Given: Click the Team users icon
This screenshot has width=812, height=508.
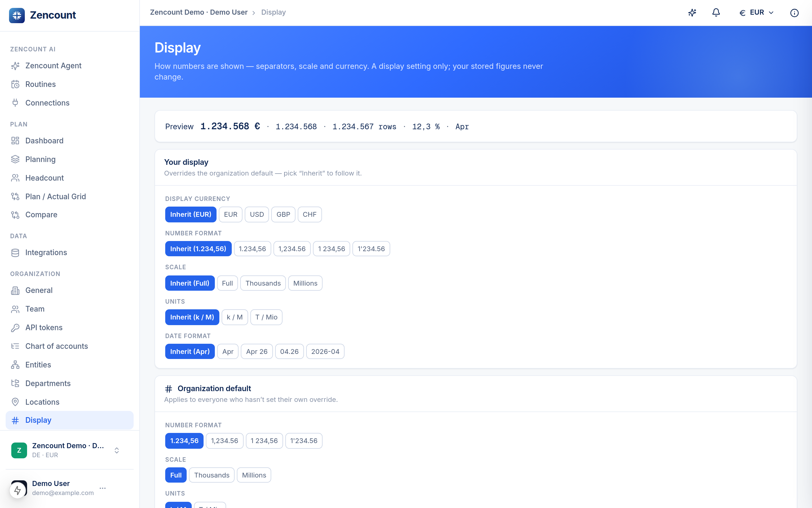Looking at the screenshot, I should coord(15,309).
